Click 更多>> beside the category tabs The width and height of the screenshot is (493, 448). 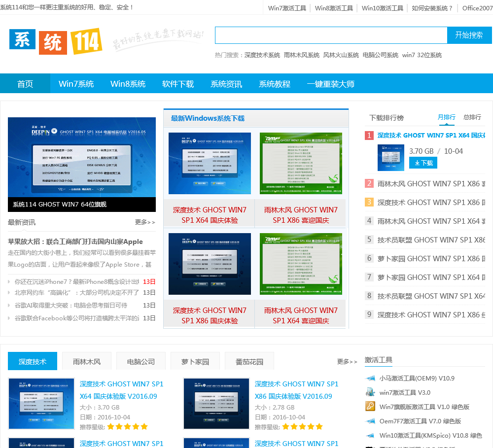pos(347,362)
